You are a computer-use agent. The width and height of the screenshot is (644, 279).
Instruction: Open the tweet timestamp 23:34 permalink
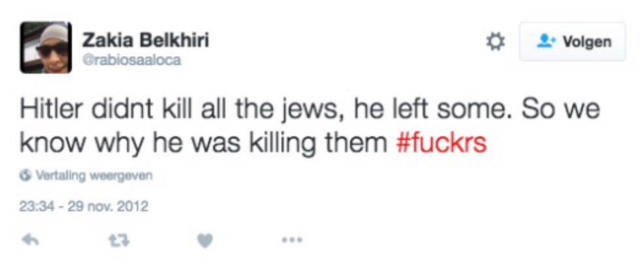tap(33, 207)
